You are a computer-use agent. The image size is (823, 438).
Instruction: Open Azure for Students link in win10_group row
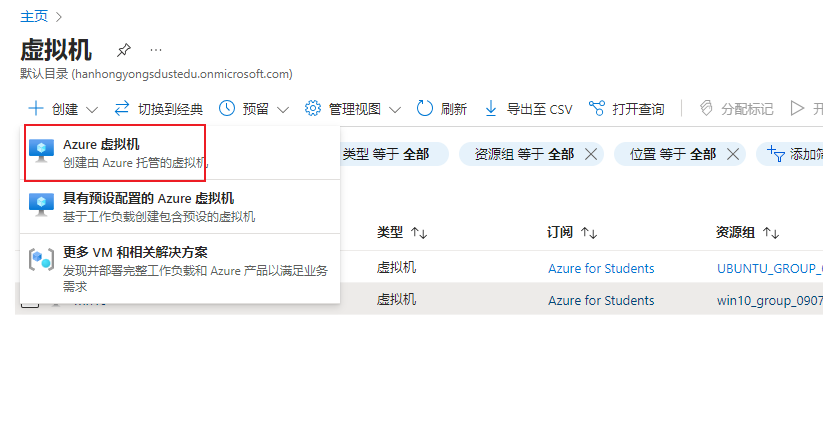click(601, 300)
